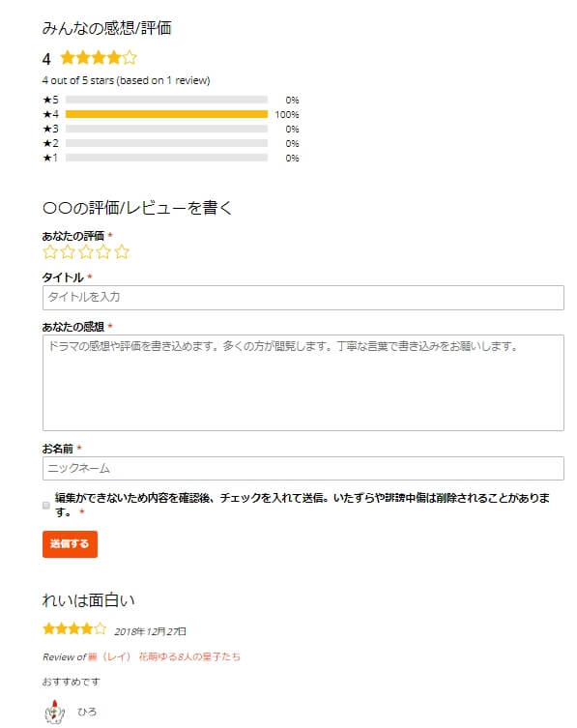Click the ニックネーム name input field
This screenshot has width=577, height=728.
coord(303,468)
